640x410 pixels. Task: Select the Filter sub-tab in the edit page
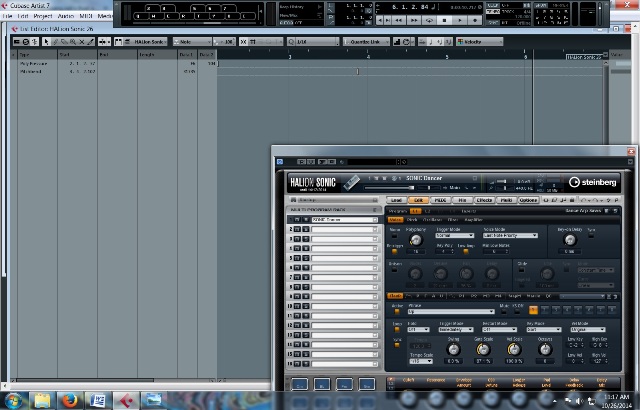click(x=453, y=220)
